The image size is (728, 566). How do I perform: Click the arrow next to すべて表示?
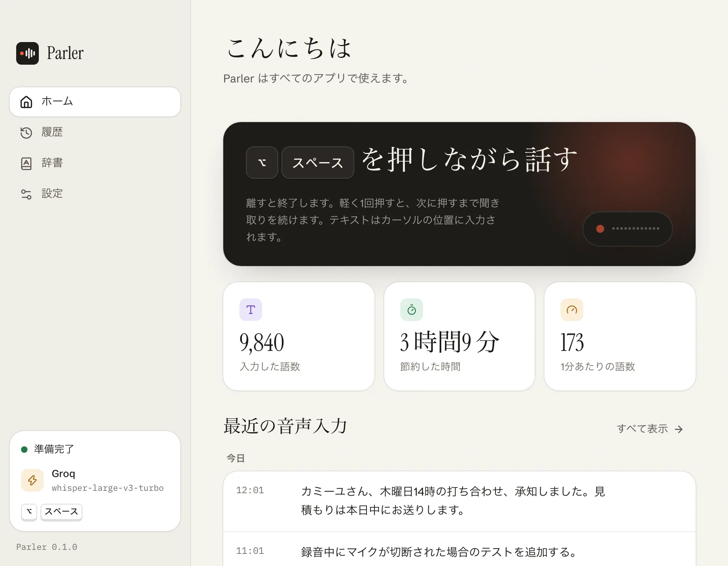(679, 429)
